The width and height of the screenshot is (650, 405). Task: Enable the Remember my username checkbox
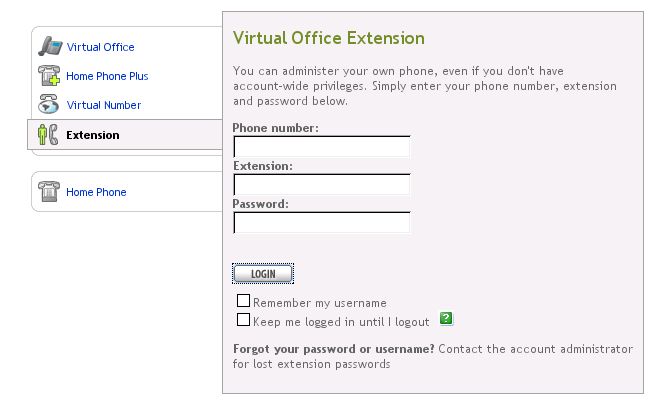tap(242, 301)
